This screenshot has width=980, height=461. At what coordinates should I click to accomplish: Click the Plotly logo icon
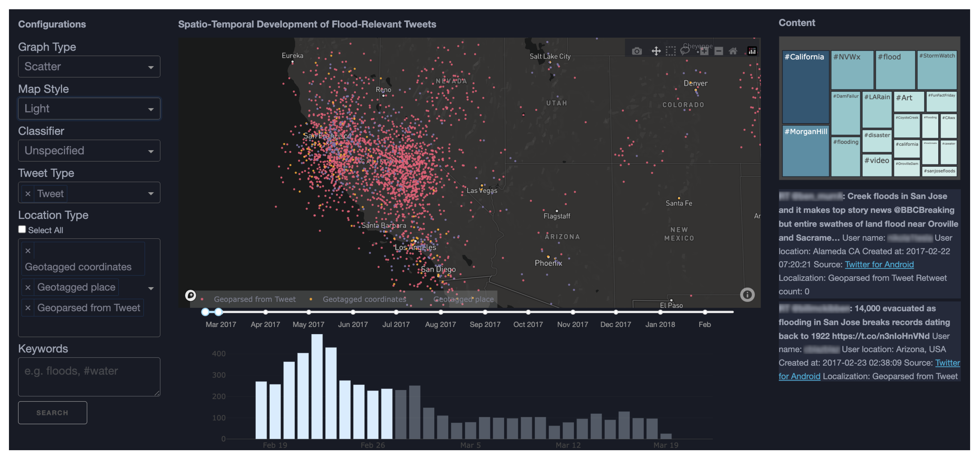click(752, 51)
